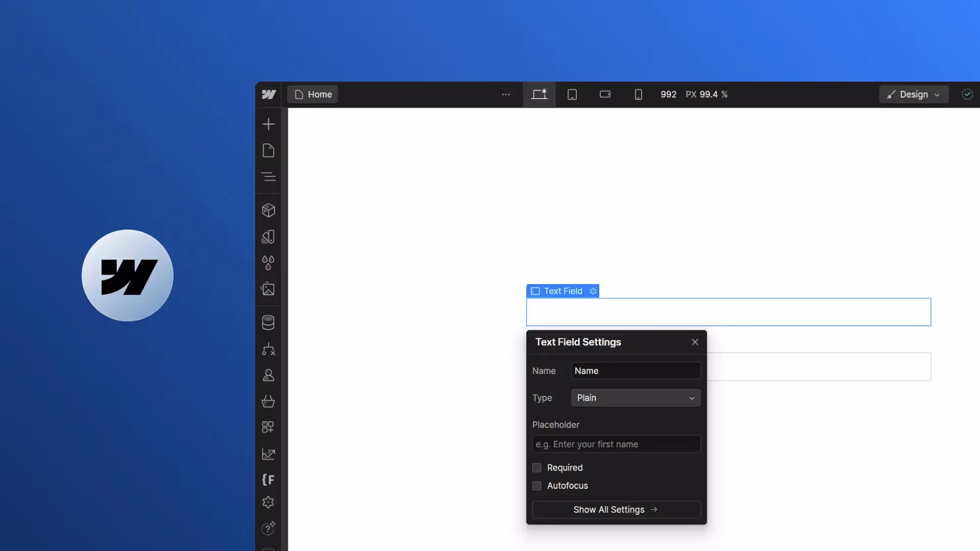Open the Home page selector
The width and height of the screenshot is (980, 551).
(313, 94)
